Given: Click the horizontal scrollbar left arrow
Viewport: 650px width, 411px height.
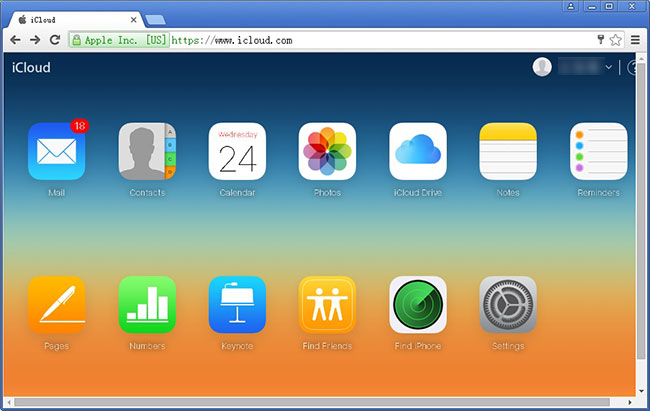Looking at the screenshot, I should pos(9,402).
